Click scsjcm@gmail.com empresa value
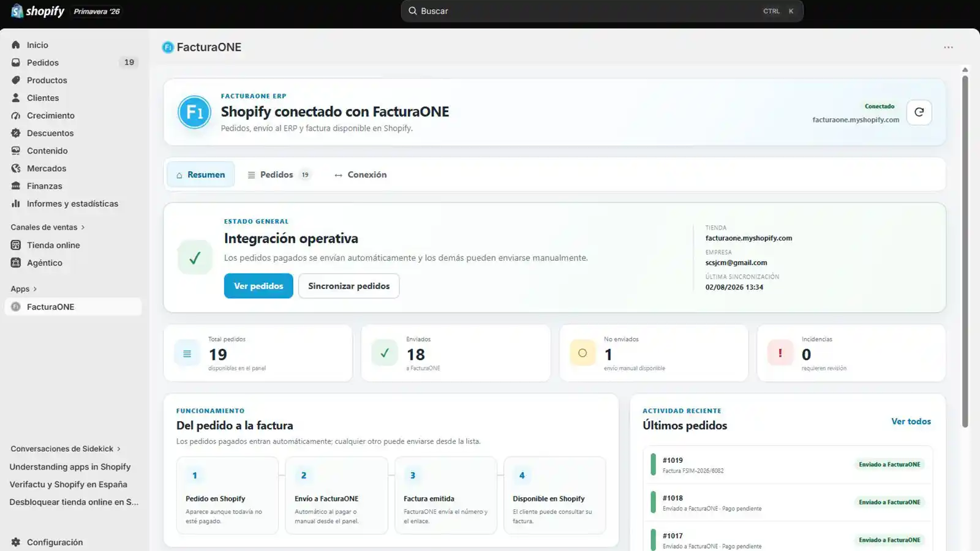Image resolution: width=980 pixels, height=551 pixels. click(x=736, y=263)
